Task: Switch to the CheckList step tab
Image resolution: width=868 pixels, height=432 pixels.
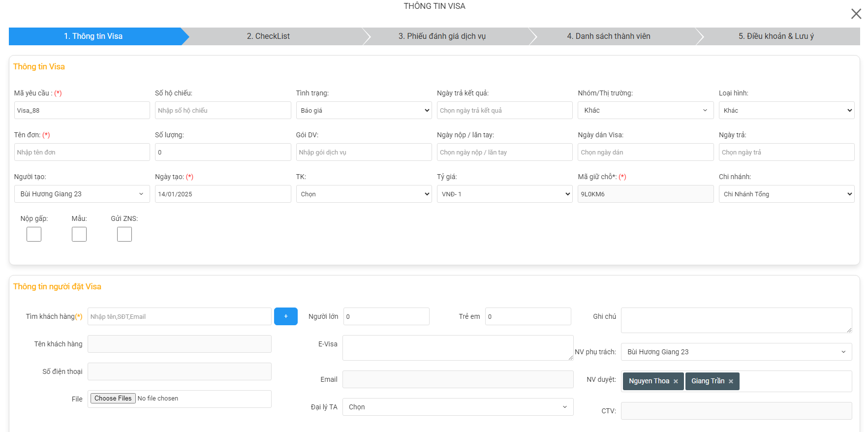Action: pos(268,36)
